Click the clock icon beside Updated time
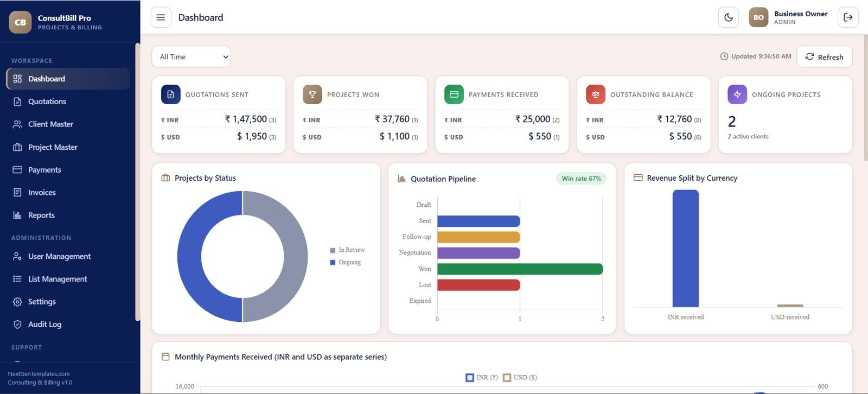This screenshot has width=868, height=394. coord(724,56)
